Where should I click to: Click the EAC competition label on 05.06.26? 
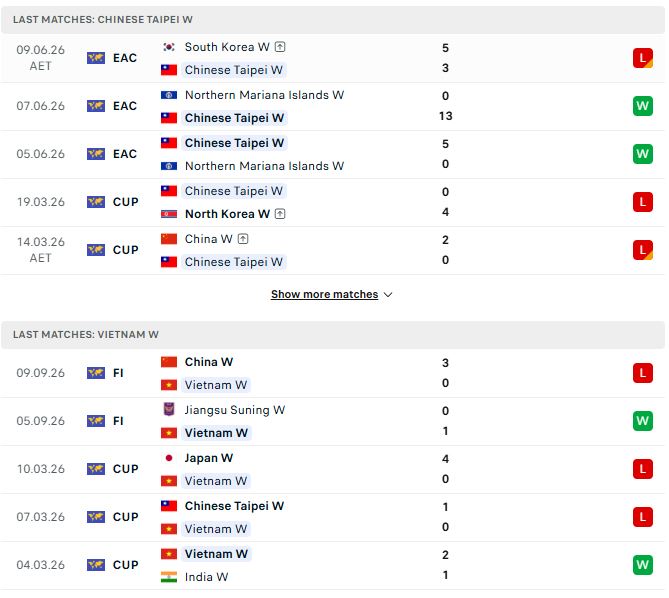pyautogui.click(x=125, y=154)
